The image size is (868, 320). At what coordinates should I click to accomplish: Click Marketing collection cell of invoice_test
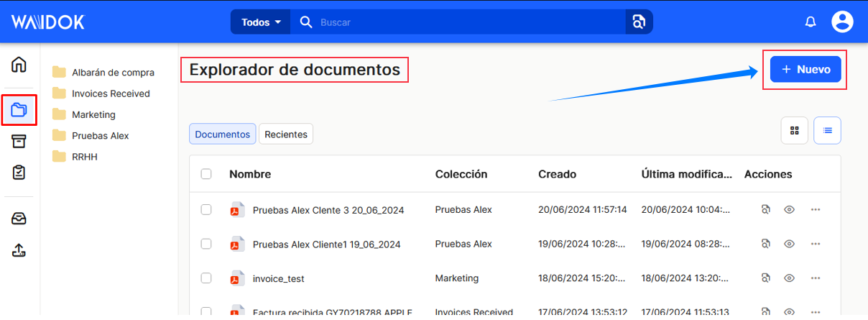[x=457, y=278]
